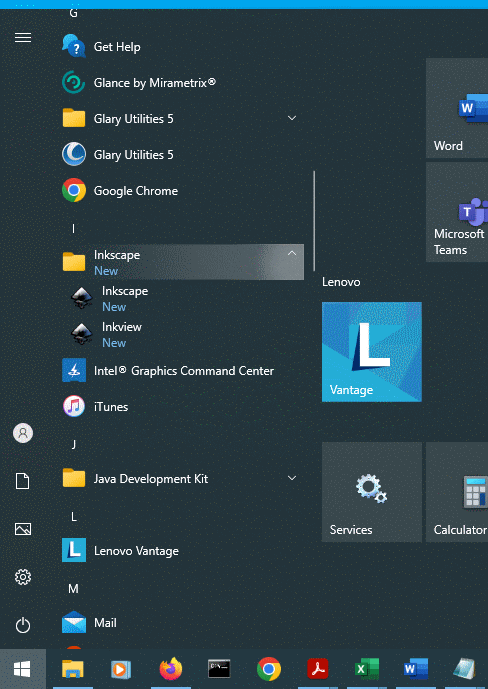This screenshot has height=689, width=488.
Task: Open the Calculator tile
Action: pyautogui.click(x=457, y=492)
